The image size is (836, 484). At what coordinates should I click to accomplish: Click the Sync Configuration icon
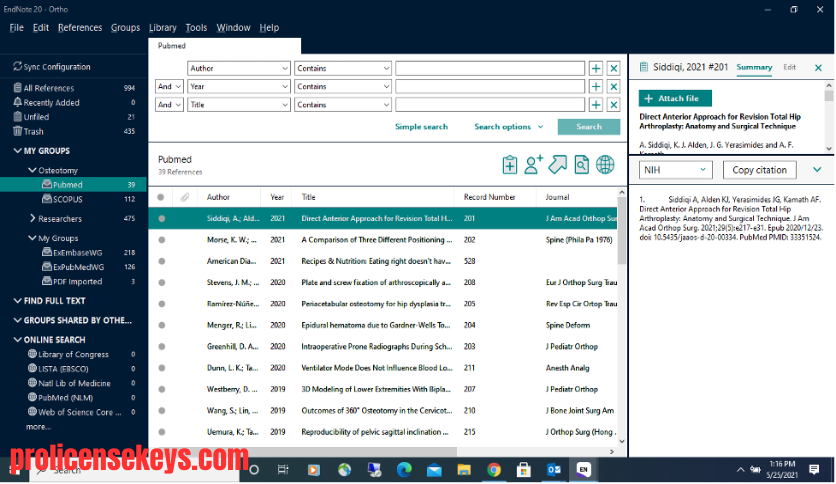[18, 67]
